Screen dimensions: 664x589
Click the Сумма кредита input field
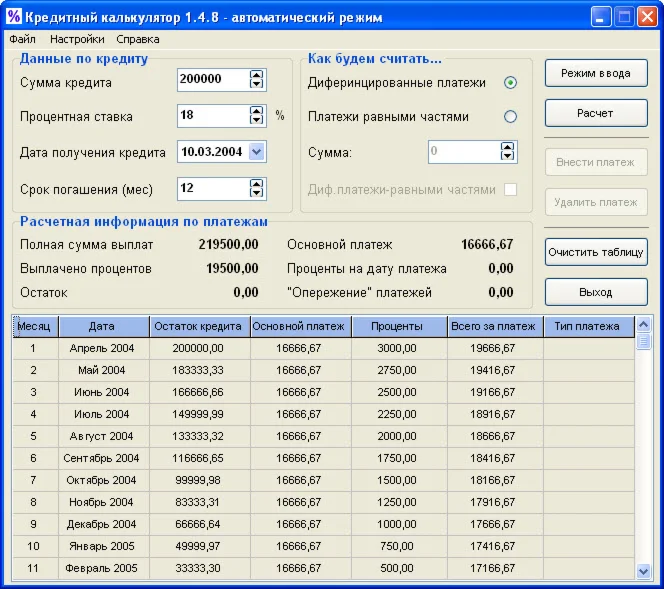tap(212, 80)
